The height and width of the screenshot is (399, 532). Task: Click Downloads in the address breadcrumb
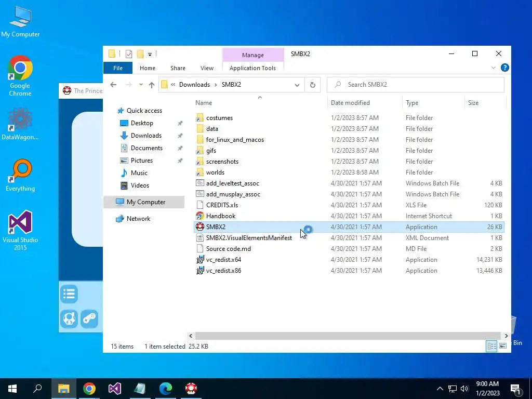(194, 85)
